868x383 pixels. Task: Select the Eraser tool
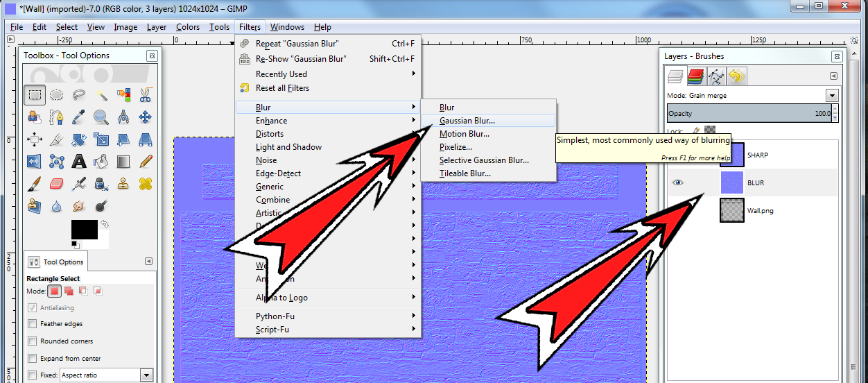tap(57, 184)
